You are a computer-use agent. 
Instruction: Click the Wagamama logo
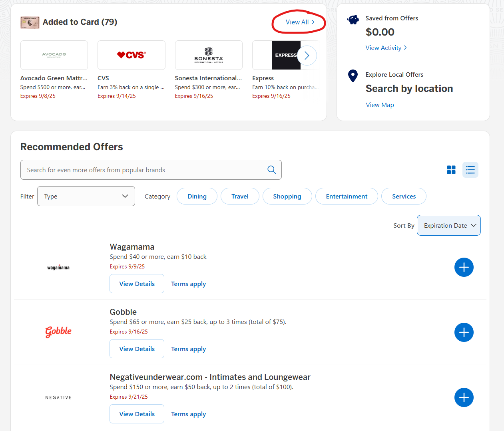click(x=58, y=268)
